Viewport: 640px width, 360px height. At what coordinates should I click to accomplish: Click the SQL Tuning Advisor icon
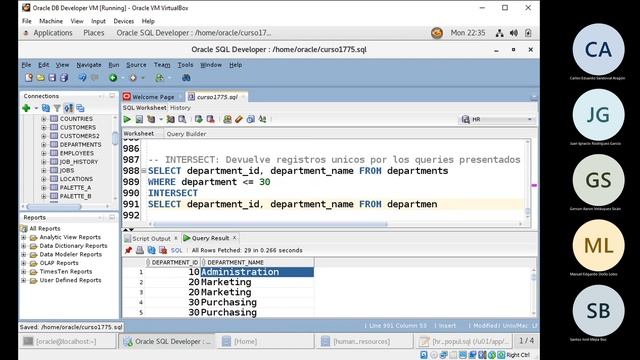[182, 119]
